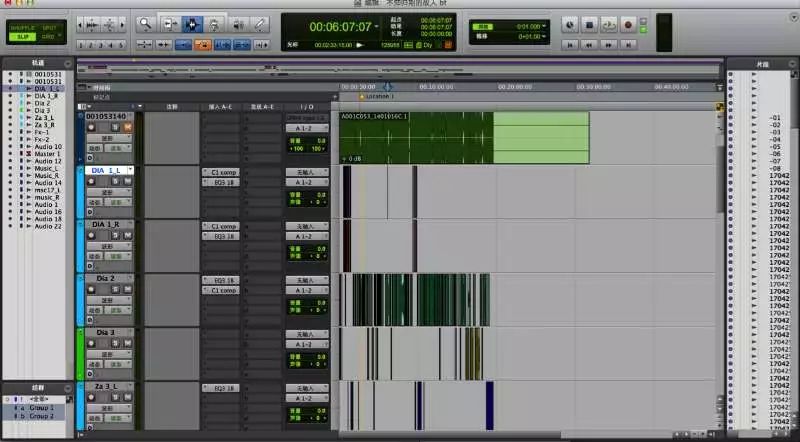Solo the DIA 1_L track
Viewport: 800px width, 442px height.
click(x=116, y=181)
